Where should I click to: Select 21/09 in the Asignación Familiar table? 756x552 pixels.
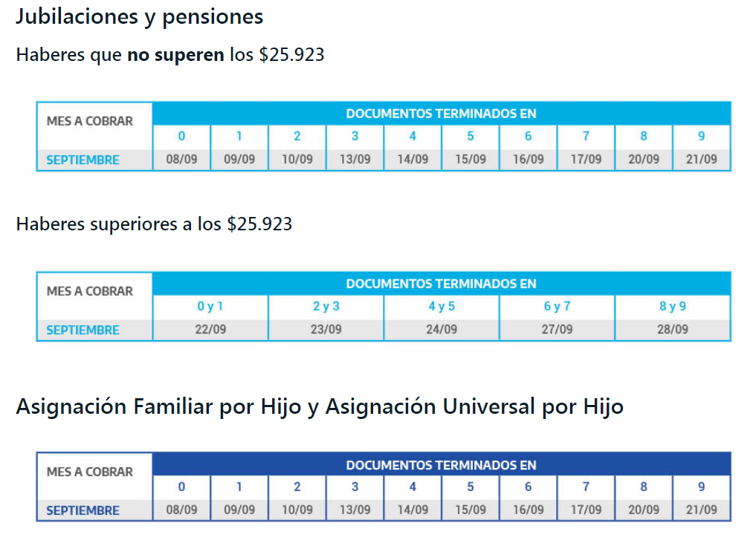pos(702,510)
